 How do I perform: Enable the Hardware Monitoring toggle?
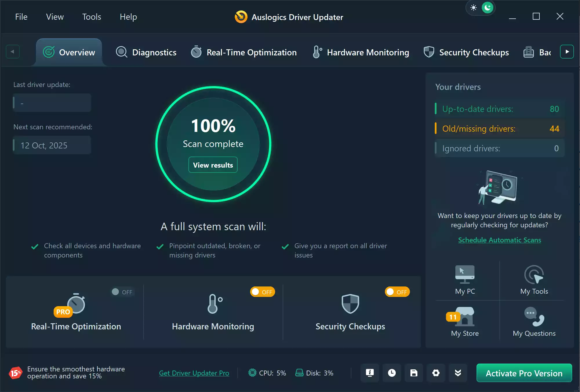click(262, 292)
